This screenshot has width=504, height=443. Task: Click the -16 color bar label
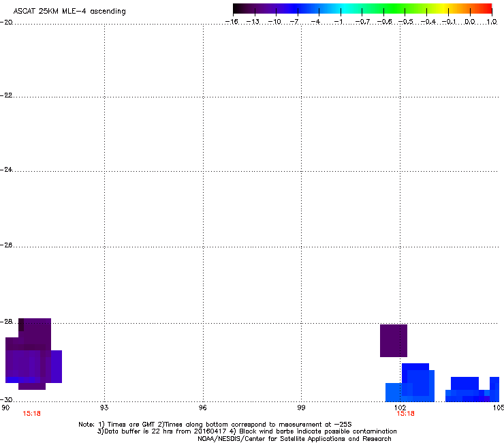coord(232,22)
